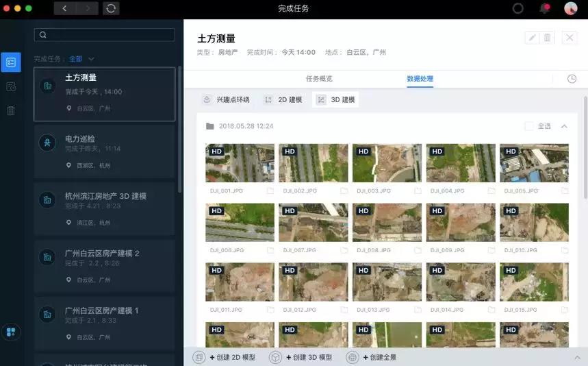Edit 土方测量 task with the pencil icon
The image size is (588, 366).
[x=532, y=38]
